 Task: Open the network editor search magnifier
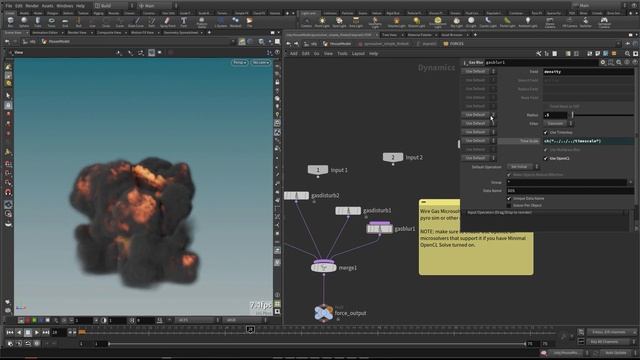[x=627, y=53]
